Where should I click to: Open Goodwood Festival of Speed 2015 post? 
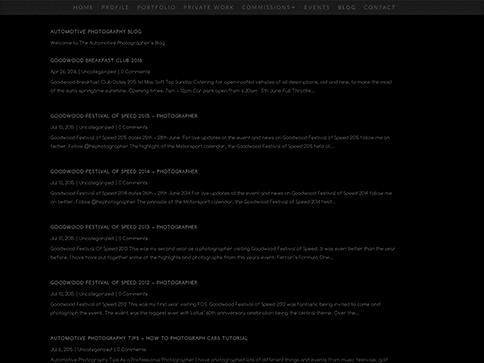click(x=124, y=116)
